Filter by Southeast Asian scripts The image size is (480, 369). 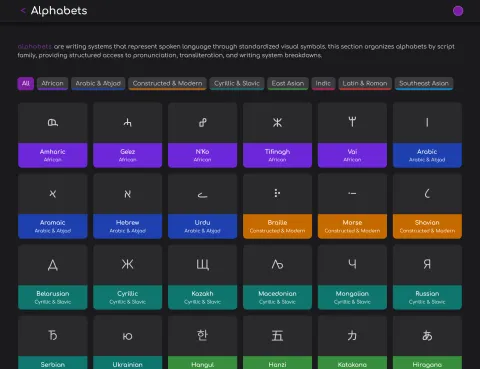point(424,83)
